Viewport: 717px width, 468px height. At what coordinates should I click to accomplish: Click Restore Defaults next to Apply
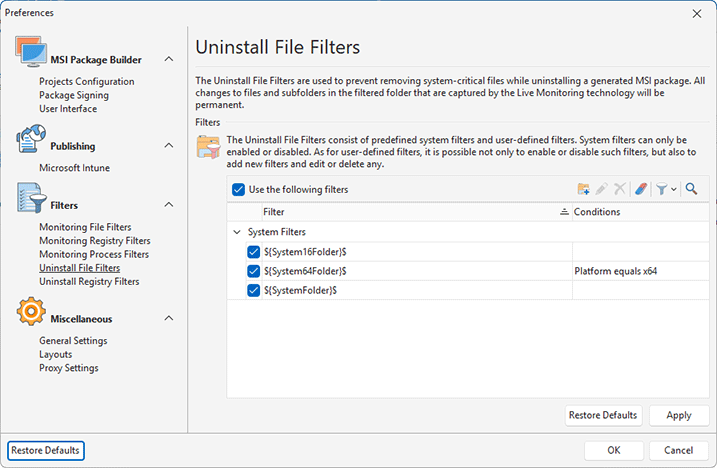click(x=603, y=415)
